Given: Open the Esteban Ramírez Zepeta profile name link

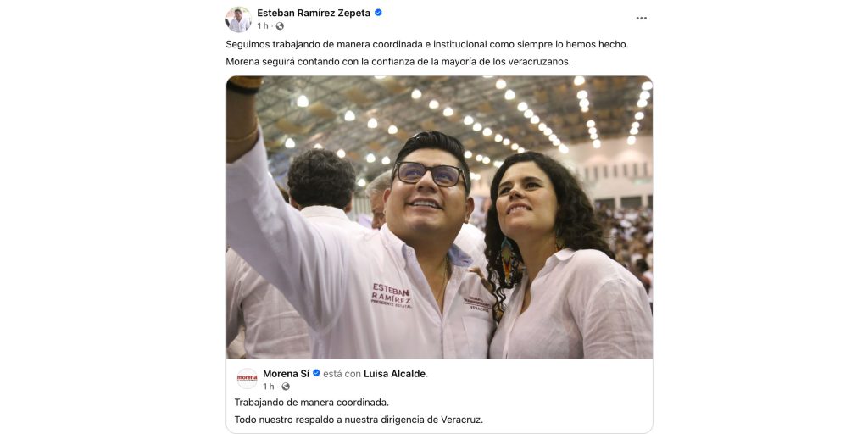Looking at the screenshot, I should point(314,14).
